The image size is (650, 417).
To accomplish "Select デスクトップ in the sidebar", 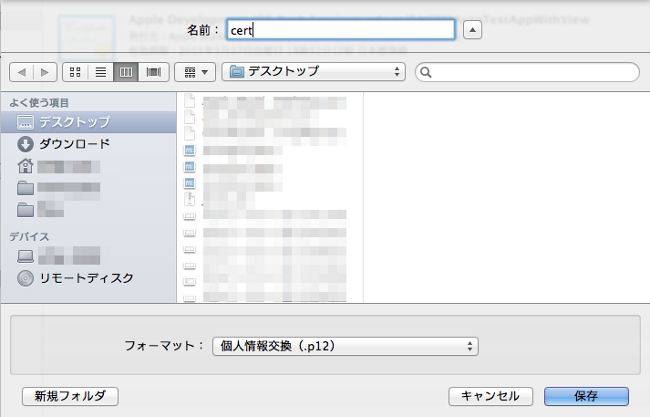I will click(89, 122).
